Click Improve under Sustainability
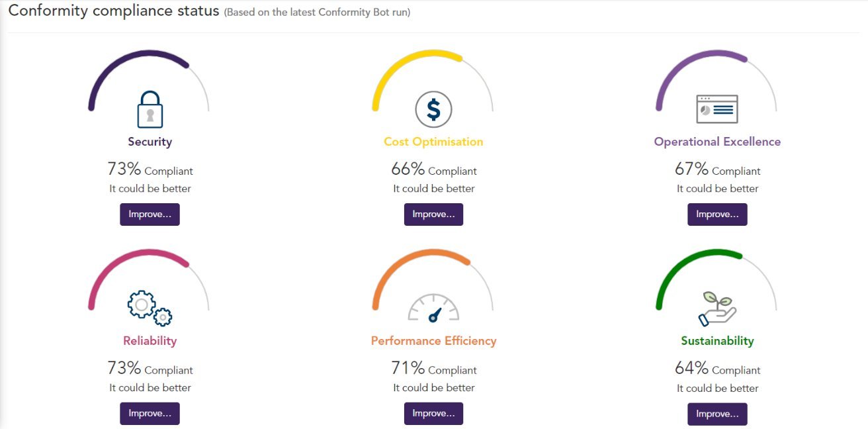Screen dimensions: 868x429 click(717, 413)
